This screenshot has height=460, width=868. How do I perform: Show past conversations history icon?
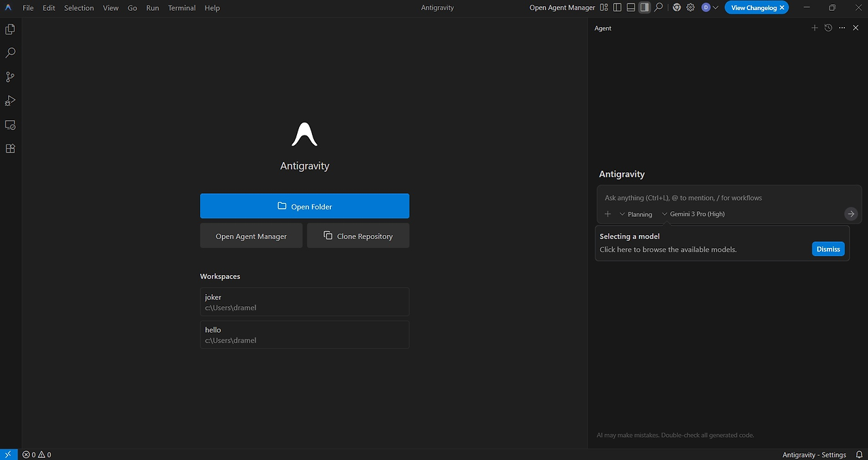828,28
